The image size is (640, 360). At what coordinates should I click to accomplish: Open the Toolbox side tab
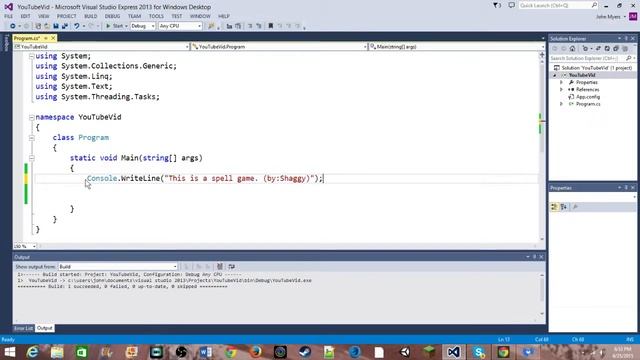pos(6,43)
